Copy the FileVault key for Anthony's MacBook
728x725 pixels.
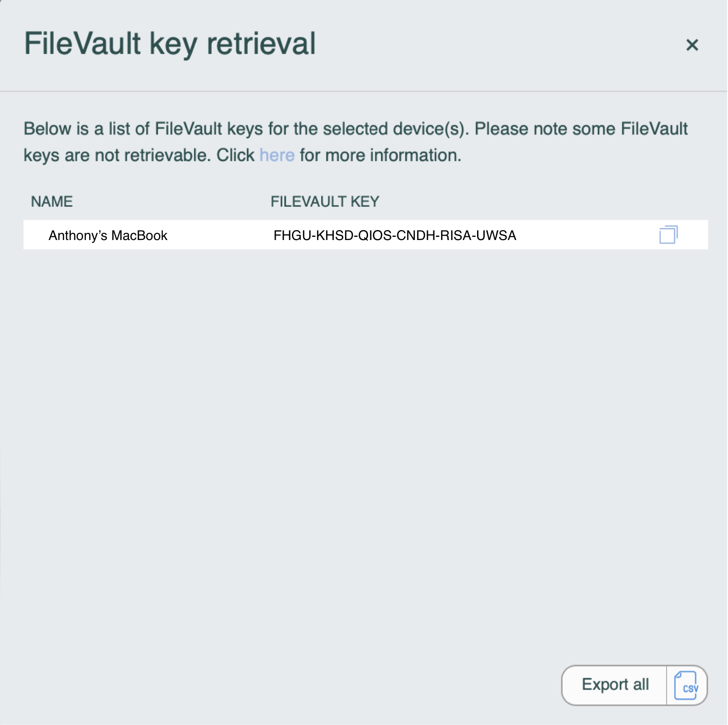(668, 235)
